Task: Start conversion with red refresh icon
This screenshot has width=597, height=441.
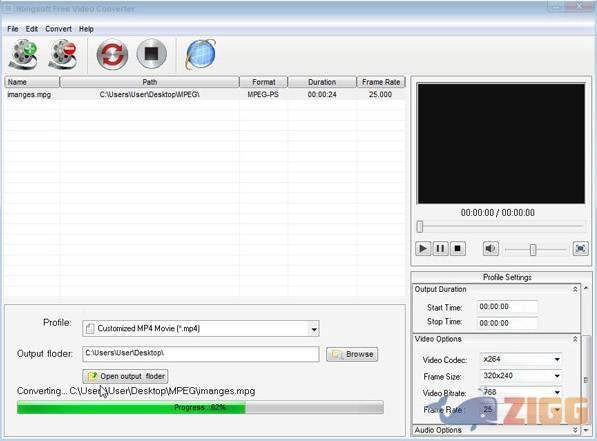Action: [x=112, y=54]
